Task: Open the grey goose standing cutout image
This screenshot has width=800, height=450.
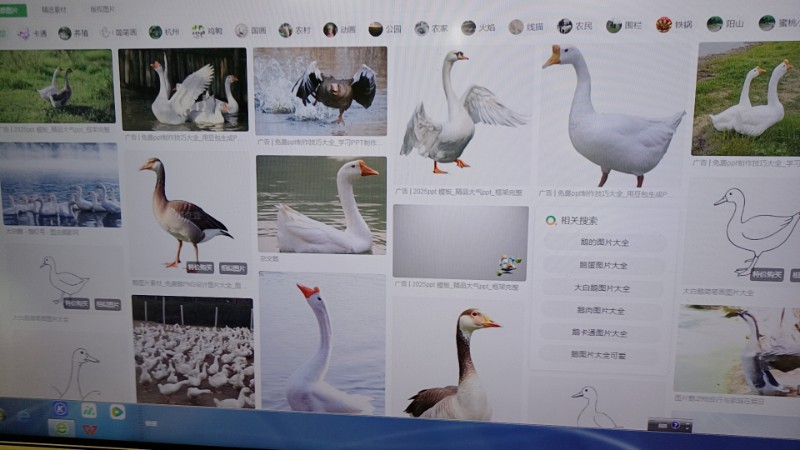Action: pyautogui.click(x=190, y=214)
